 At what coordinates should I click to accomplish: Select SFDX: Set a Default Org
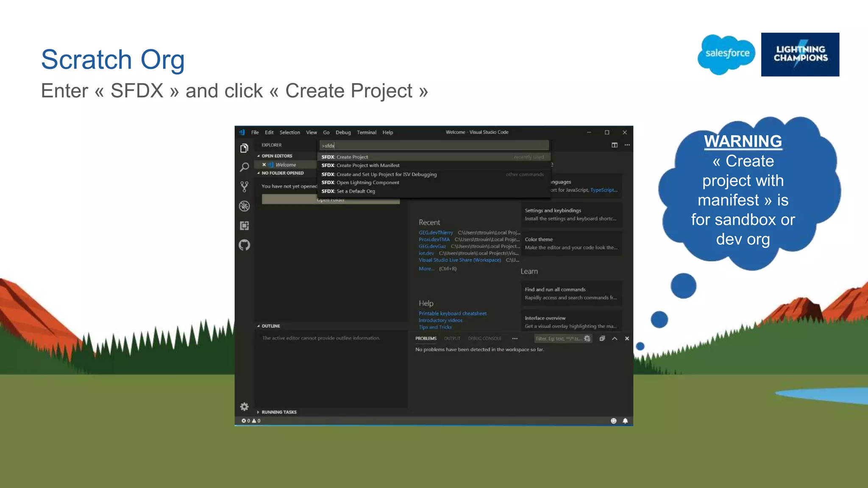pos(434,191)
